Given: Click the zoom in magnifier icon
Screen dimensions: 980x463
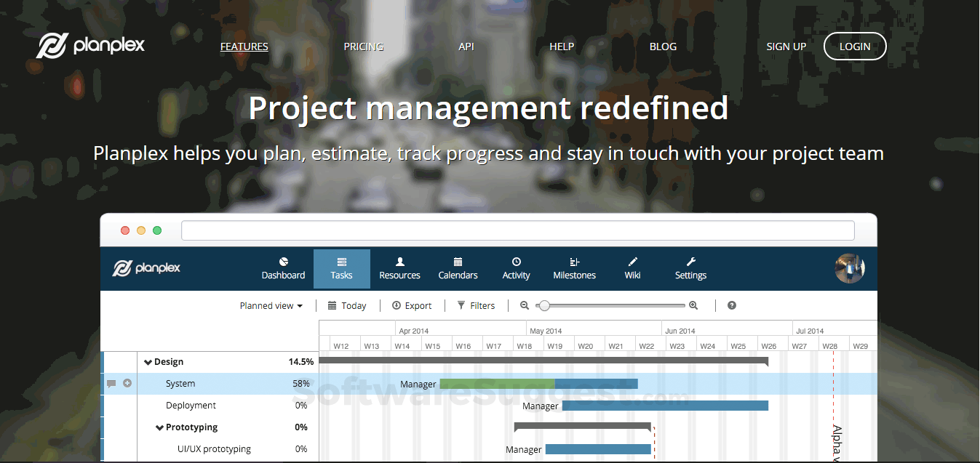Looking at the screenshot, I should coord(693,306).
